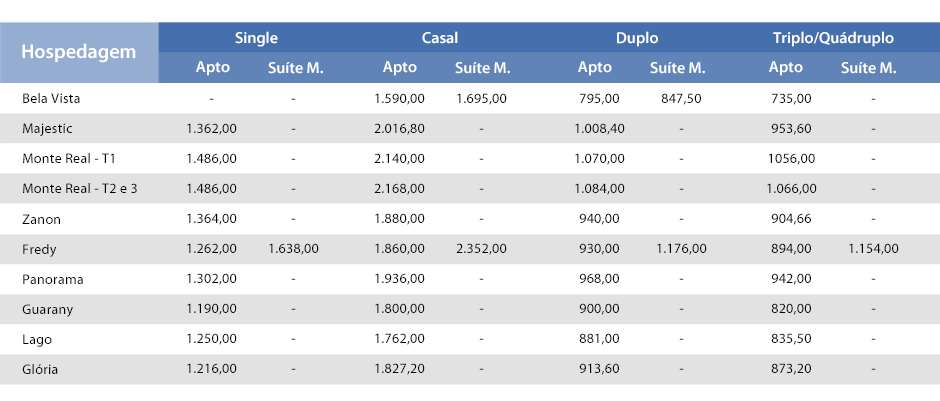The image size is (940, 401).
Task: Click the Fredy hotel row label
Action: tap(39, 249)
